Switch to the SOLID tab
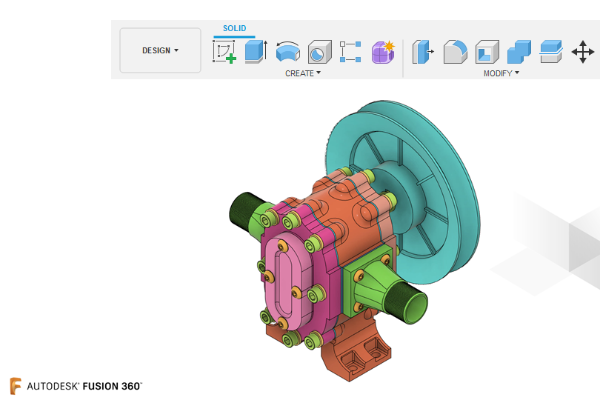The width and height of the screenshot is (600, 400). pyautogui.click(x=234, y=28)
